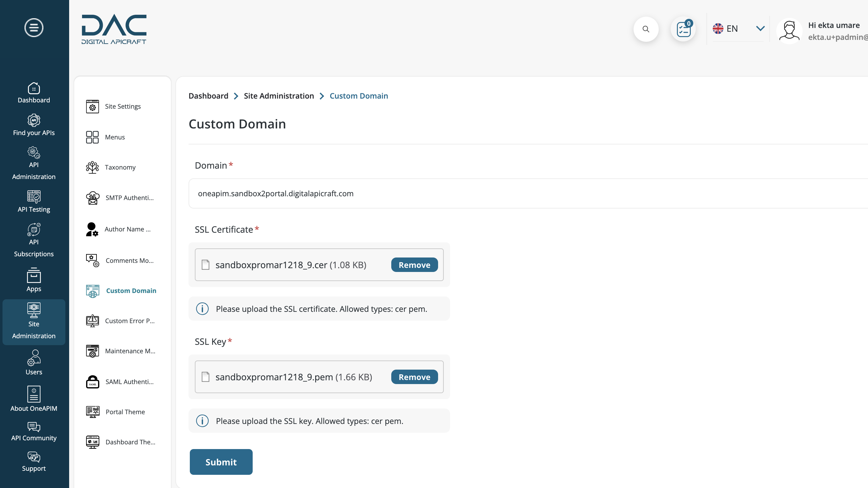The image size is (868, 488).
Task: Click Custom Domain breadcrumb link
Action: point(359,96)
